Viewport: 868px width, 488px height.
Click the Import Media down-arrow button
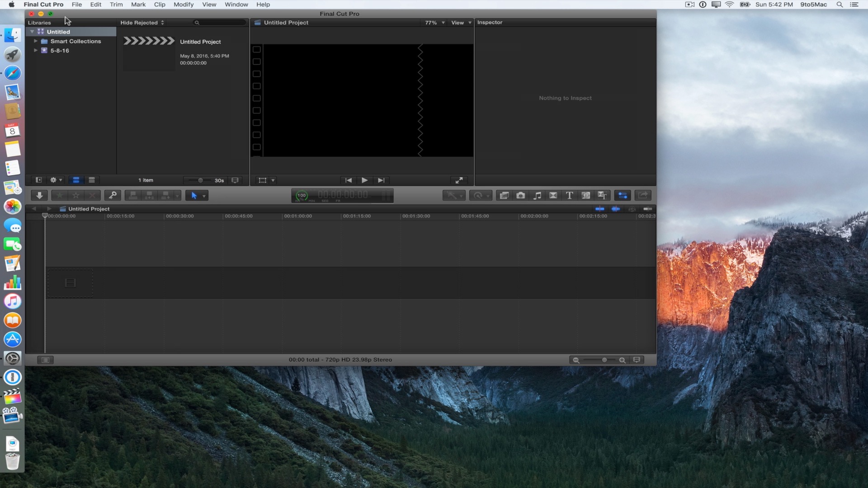click(x=39, y=195)
